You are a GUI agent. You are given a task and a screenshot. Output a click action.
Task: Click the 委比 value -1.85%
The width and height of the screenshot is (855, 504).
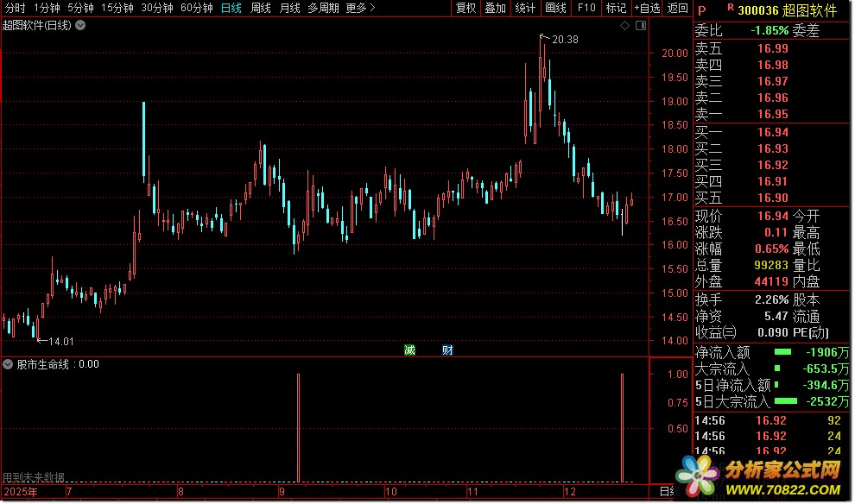point(769,30)
